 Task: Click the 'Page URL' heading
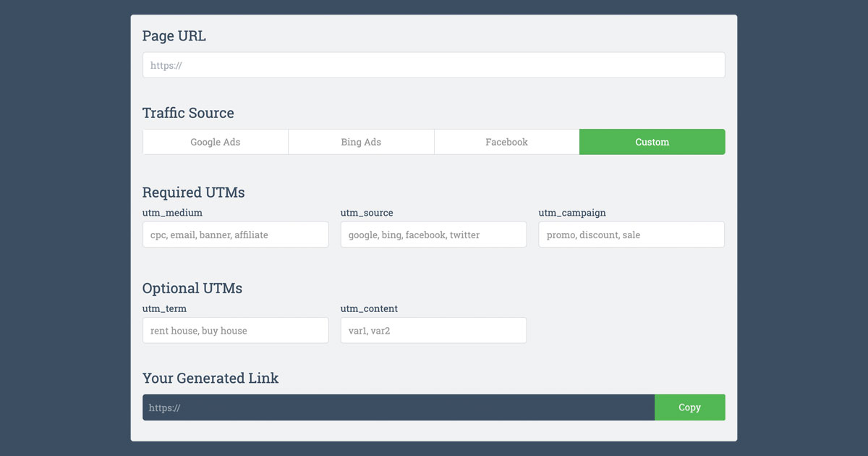174,35
